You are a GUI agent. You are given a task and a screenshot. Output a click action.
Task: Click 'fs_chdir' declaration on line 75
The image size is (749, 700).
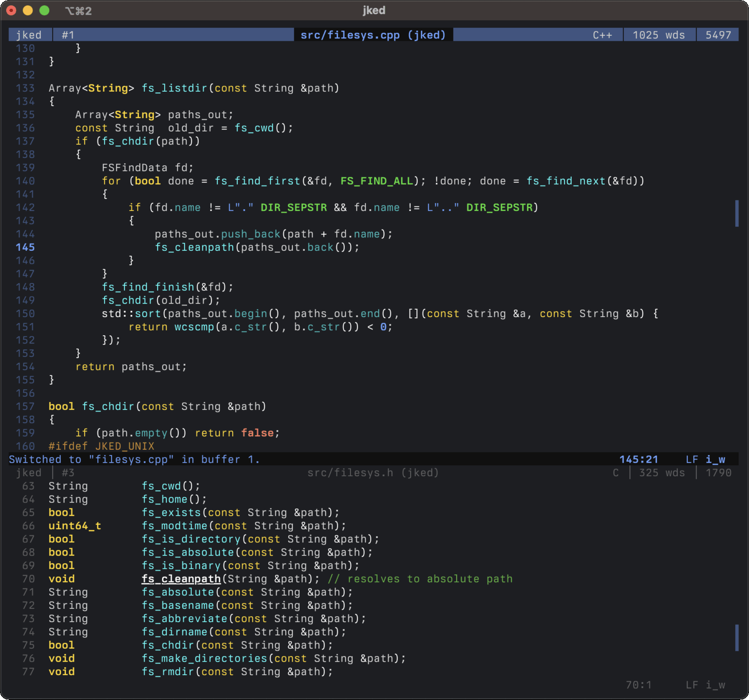(168, 645)
